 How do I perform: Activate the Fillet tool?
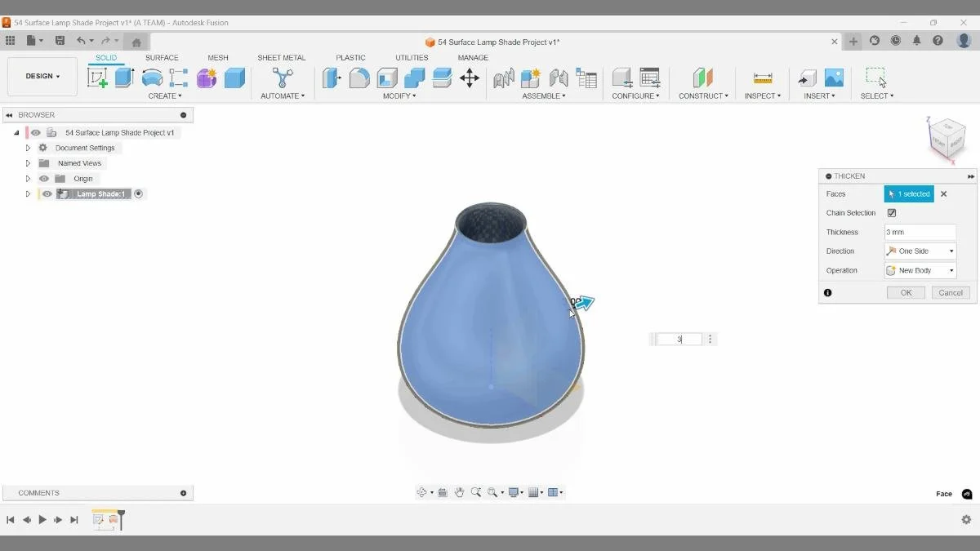tap(360, 78)
